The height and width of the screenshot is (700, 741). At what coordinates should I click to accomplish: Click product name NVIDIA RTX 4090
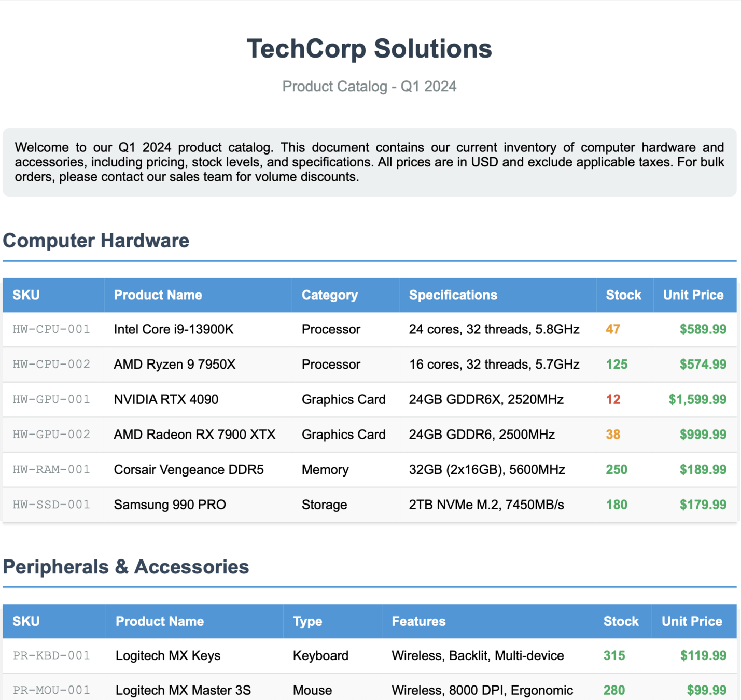(166, 399)
